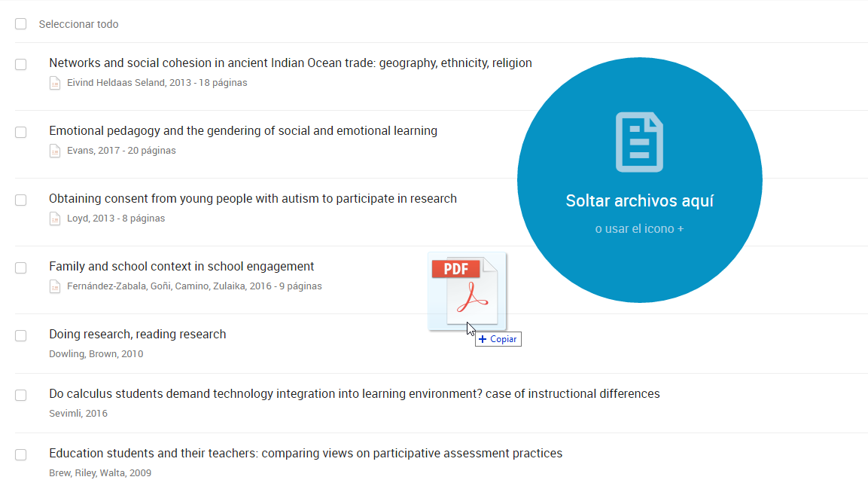Screen dimensions: 868x483
Task: Check the Doing research, reading research box
Action: pyautogui.click(x=21, y=336)
